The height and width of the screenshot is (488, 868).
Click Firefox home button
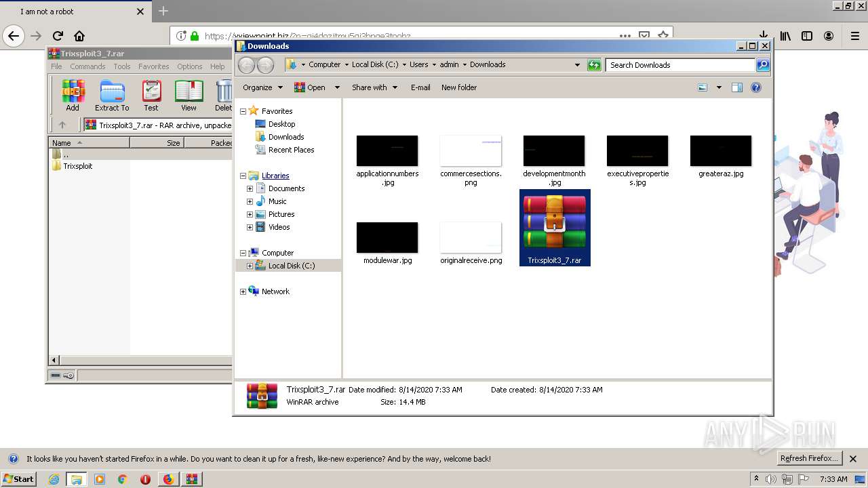point(79,36)
